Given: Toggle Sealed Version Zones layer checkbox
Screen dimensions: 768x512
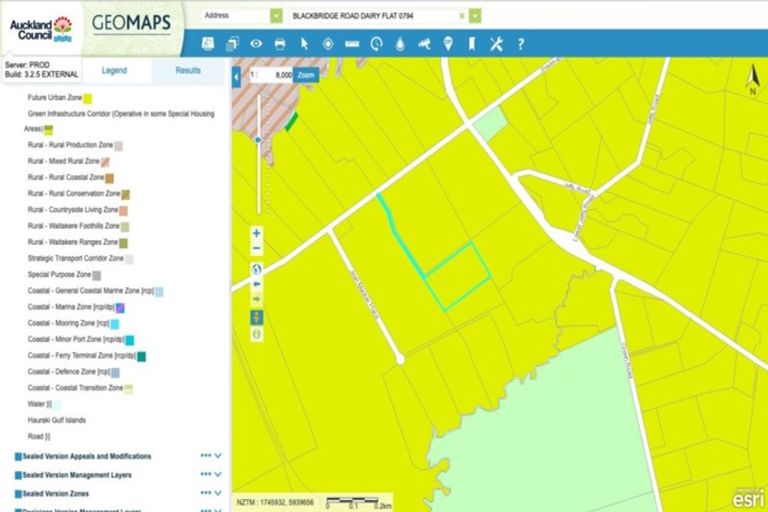Looking at the screenshot, I should pyautogui.click(x=18, y=494).
